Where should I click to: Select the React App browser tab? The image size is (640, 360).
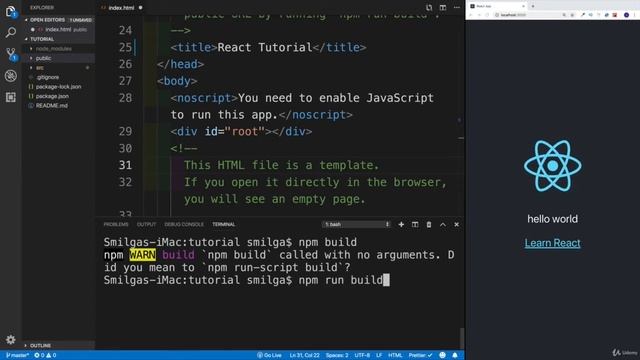tap(497, 6)
